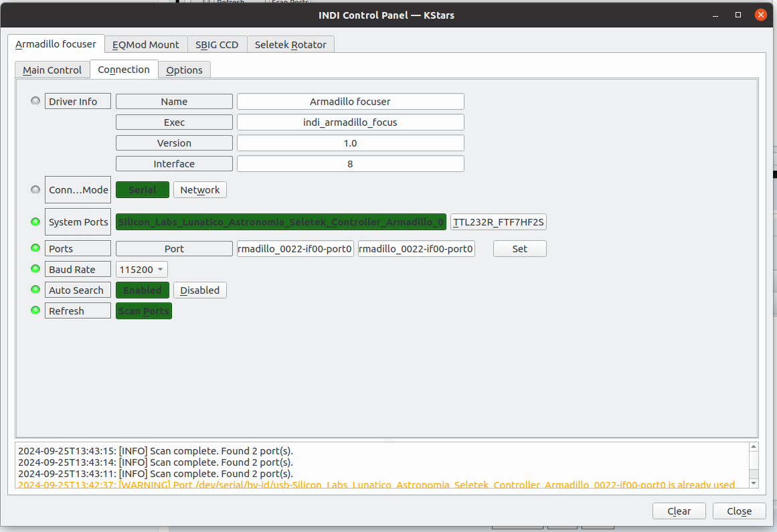Click the 13:43:15 Scan complete log entry

155,451
